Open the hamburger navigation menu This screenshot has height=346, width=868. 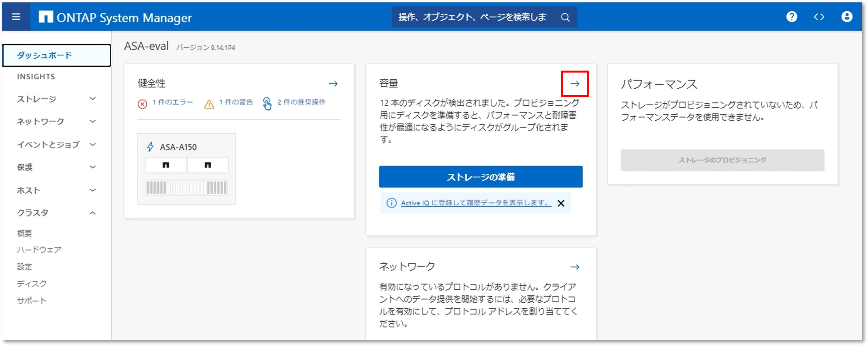coord(16,17)
